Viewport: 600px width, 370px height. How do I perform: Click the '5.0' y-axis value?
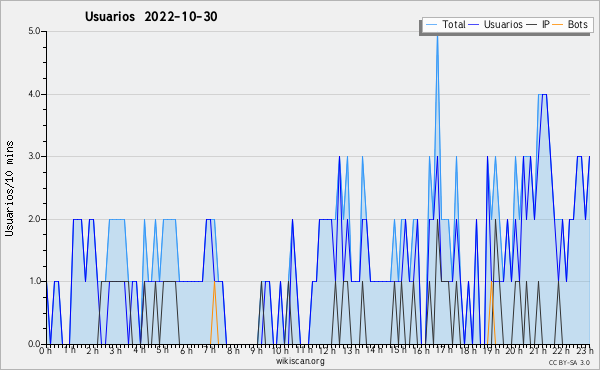point(34,31)
